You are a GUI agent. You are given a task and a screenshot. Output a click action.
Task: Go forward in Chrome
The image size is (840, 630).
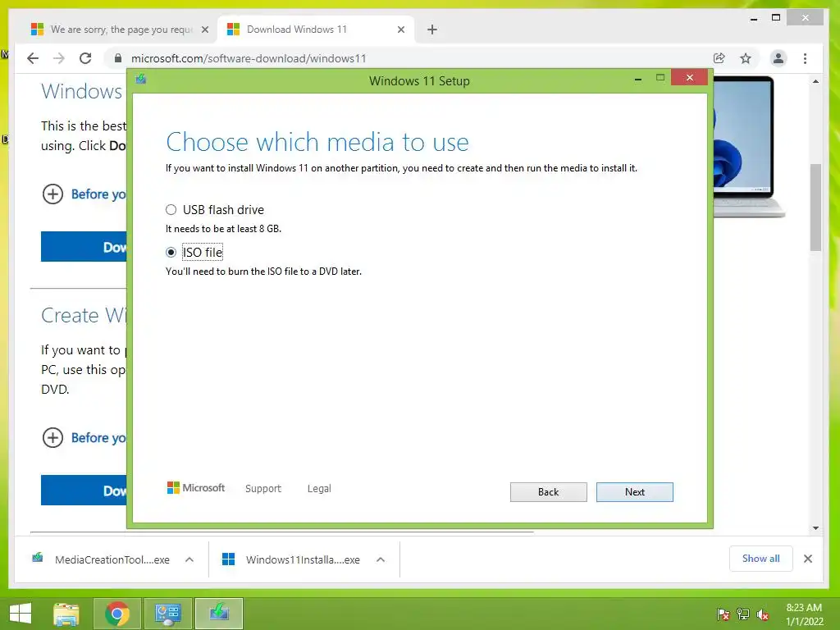(x=59, y=58)
